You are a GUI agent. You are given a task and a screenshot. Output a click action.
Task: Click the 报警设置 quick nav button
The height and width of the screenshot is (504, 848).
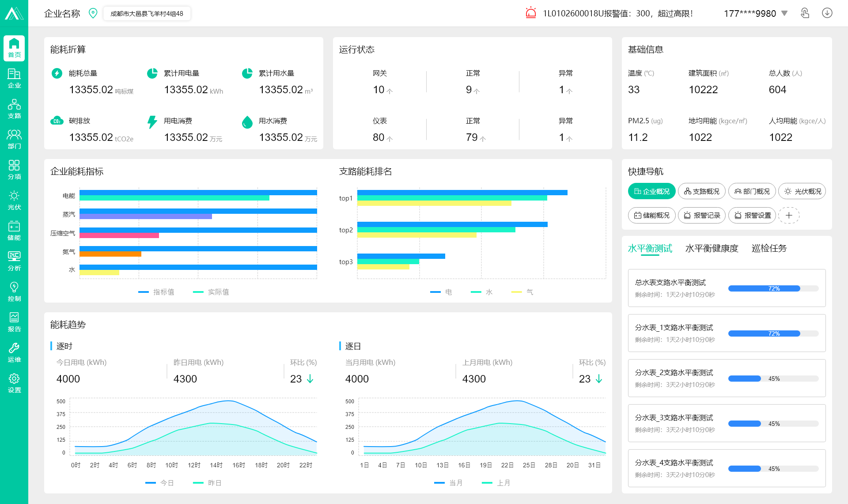(x=752, y=215)
